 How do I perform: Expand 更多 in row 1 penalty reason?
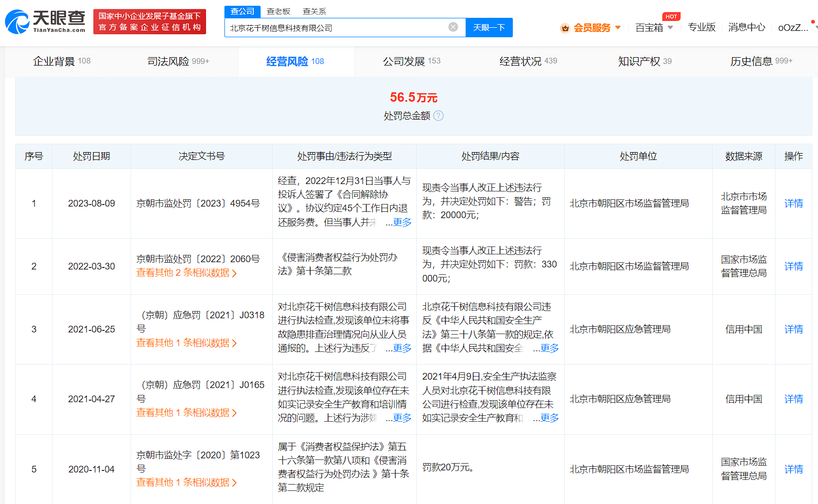pos(402,222)
